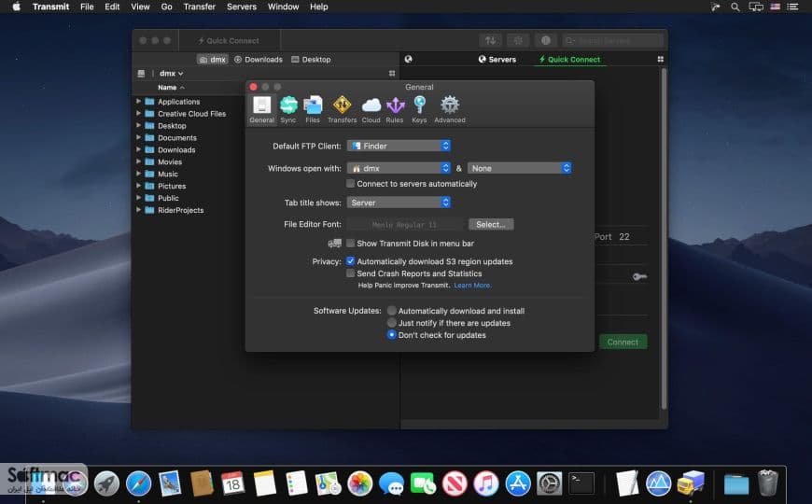
Task: Click the Search Servers field
Action: [x=613, y=40]
